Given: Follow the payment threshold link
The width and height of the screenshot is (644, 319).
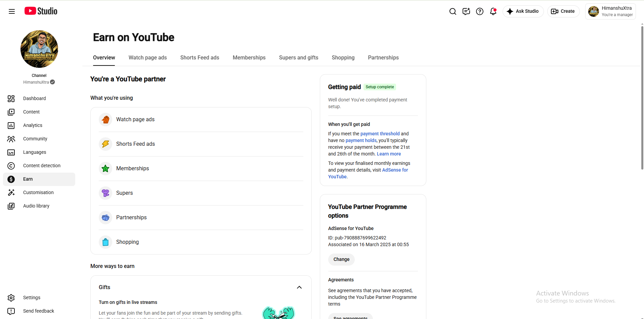Looking at the screenshot, I should [380, 134].
